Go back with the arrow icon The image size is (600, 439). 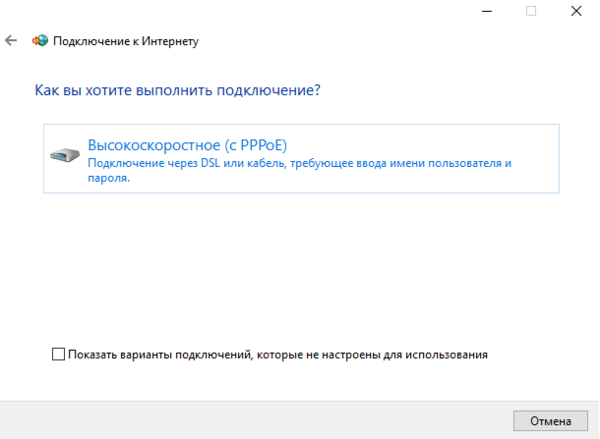pos(11,40)
